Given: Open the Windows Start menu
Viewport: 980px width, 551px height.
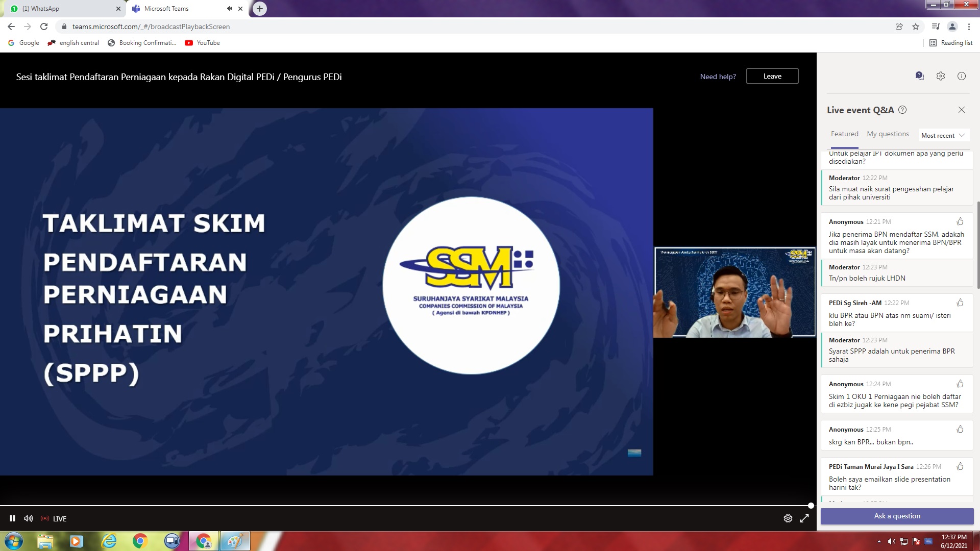Looking at the screenshot, I should tap(14, 541).
